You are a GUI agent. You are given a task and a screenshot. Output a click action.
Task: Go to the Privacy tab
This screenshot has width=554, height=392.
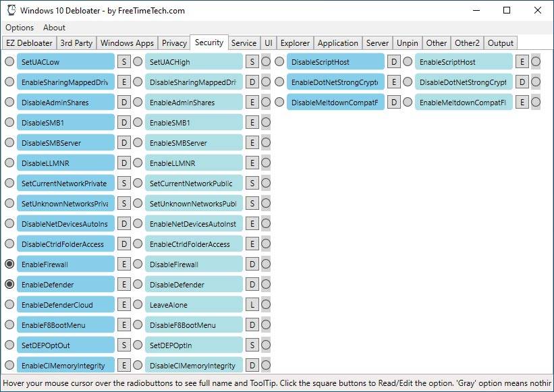(174, 43)
